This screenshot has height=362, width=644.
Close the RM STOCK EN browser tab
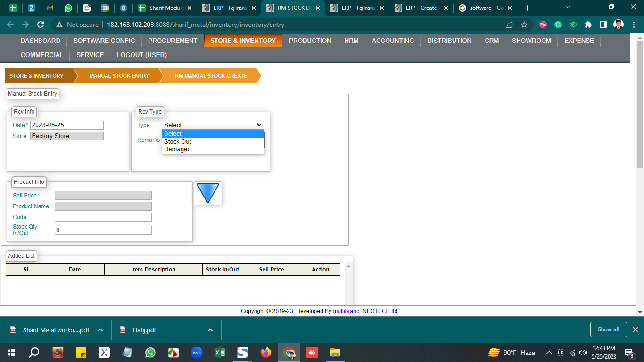click(317, 8)
